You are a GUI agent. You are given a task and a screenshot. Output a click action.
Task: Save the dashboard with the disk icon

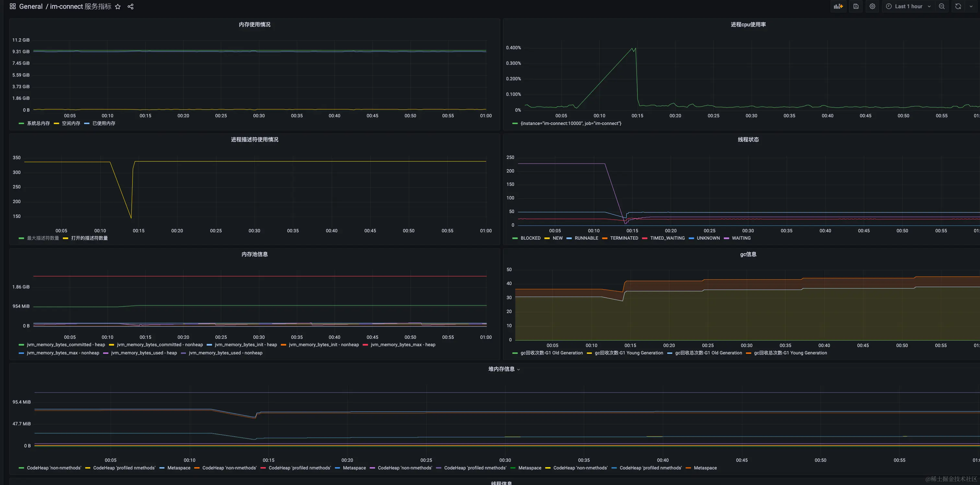tap(856, 6)
